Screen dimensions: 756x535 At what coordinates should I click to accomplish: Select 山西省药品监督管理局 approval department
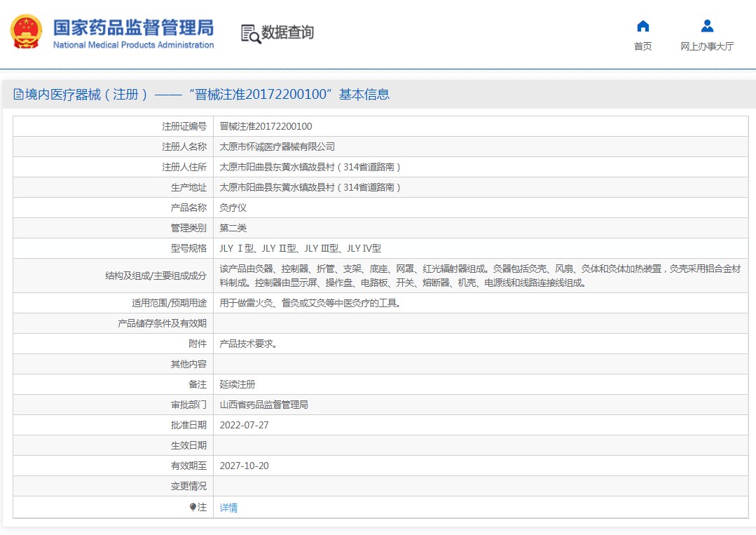pos(263,405)
